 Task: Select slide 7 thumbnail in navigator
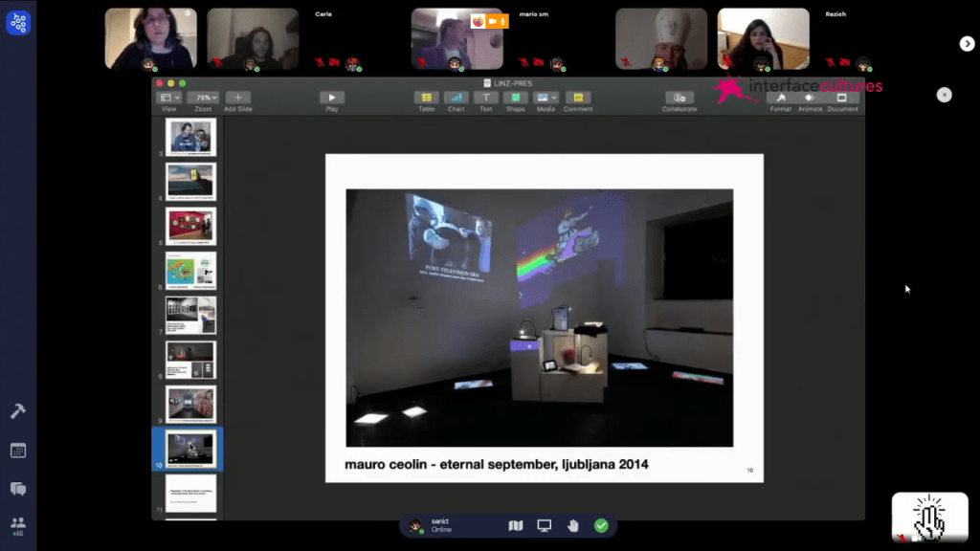tap(191, 315)
